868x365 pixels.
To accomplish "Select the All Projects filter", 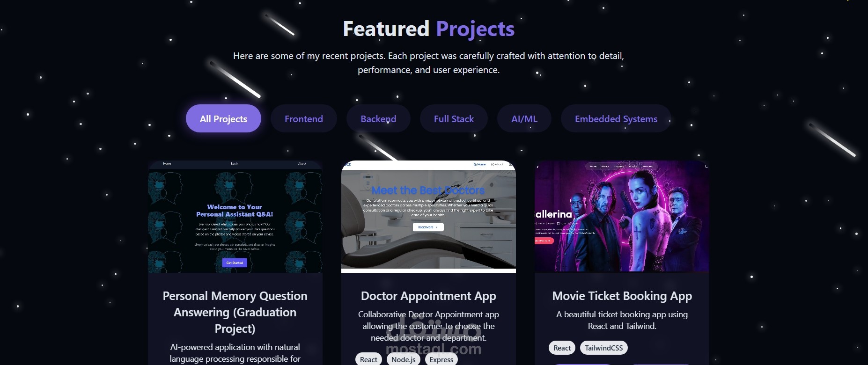I will click(223, 118).
